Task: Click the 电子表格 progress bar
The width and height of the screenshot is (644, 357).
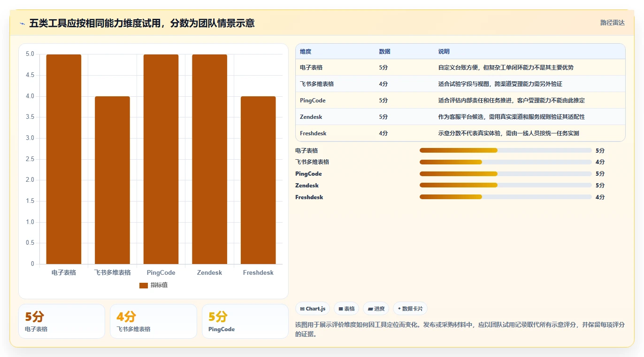Action: 506,150
